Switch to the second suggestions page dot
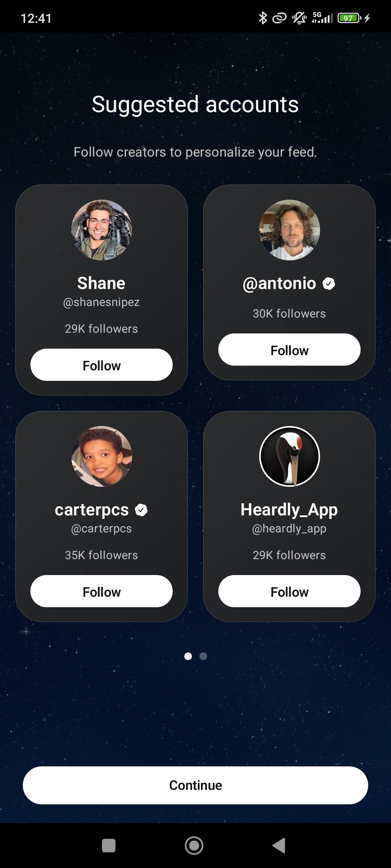Screen dimensions: 391x868 point(203,656)
